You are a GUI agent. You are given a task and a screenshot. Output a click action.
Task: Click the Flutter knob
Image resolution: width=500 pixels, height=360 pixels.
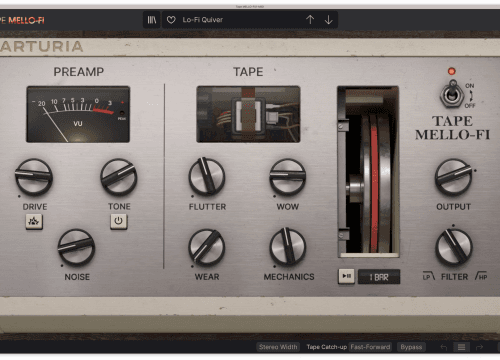point(207,177)
